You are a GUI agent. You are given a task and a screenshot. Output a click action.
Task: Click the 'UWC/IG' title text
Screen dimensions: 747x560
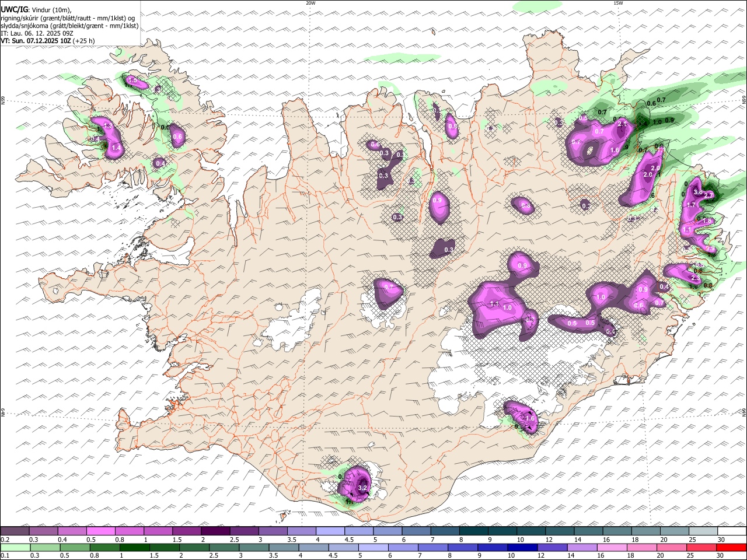click(14, 9)
